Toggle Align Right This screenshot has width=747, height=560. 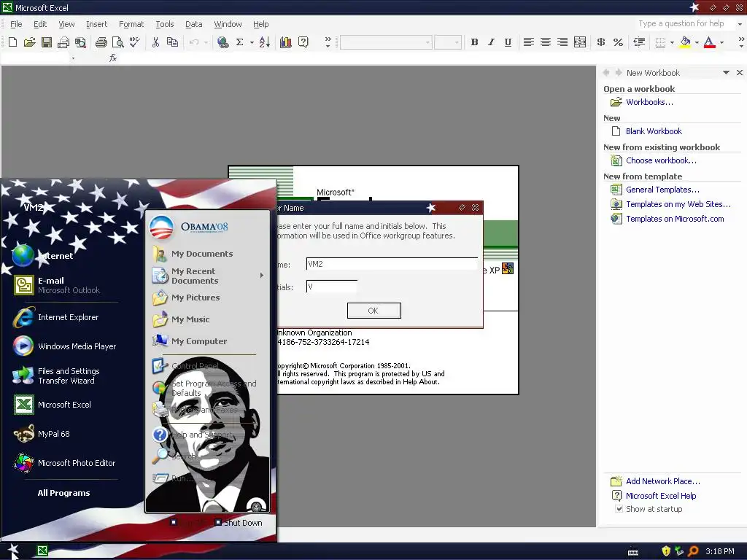(562, 42)
